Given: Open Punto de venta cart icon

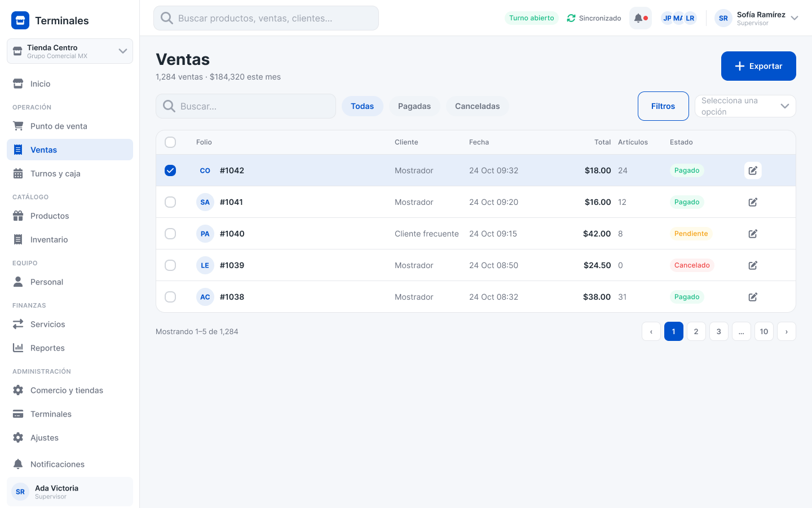Looking at the screenshot, I should [x=18, y=126].
